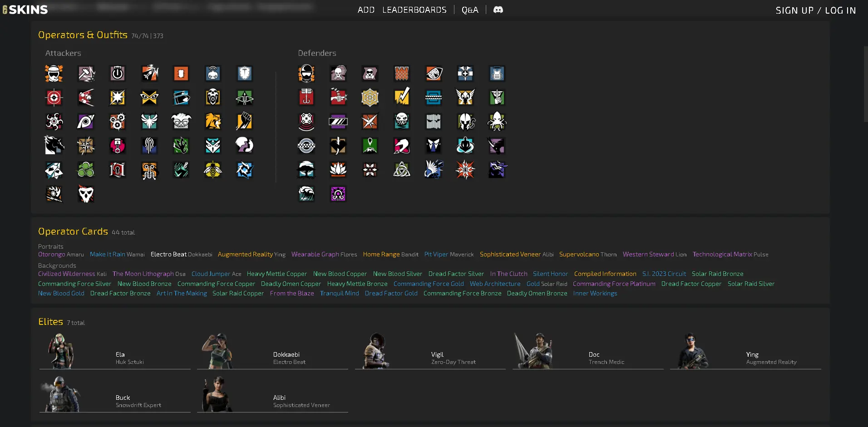Go to the 6SKINS home logo
Viewport: 868px width, 427px height.
tap(25, 10)
